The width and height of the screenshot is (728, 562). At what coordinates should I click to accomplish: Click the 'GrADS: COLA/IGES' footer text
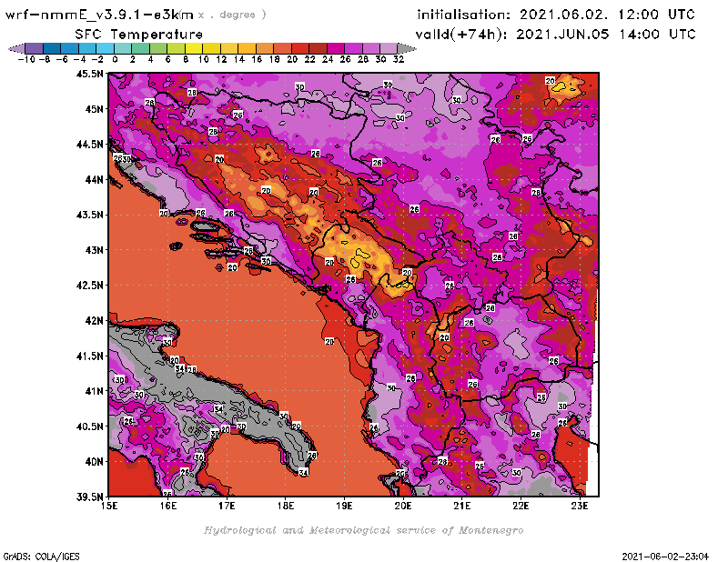pyautogui.click(x=41, y=557)
